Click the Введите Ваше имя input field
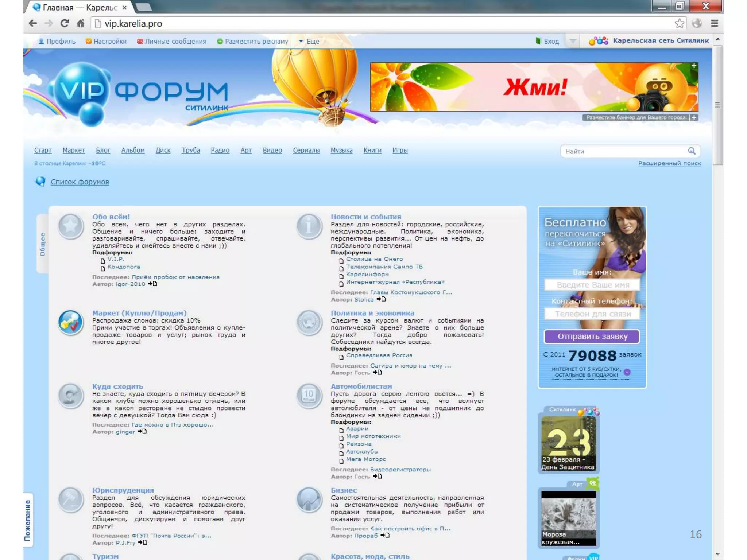The width and height of the screenshot is (747, 560). 592,285
